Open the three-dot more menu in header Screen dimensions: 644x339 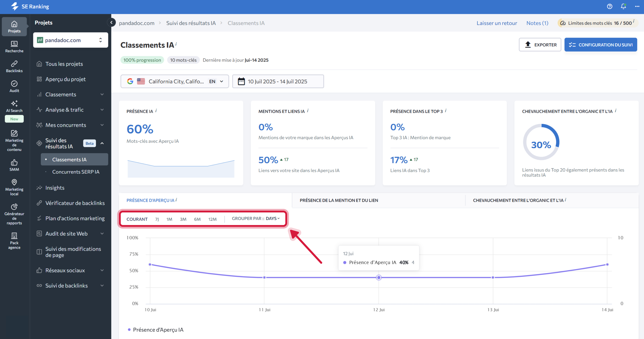637,6
